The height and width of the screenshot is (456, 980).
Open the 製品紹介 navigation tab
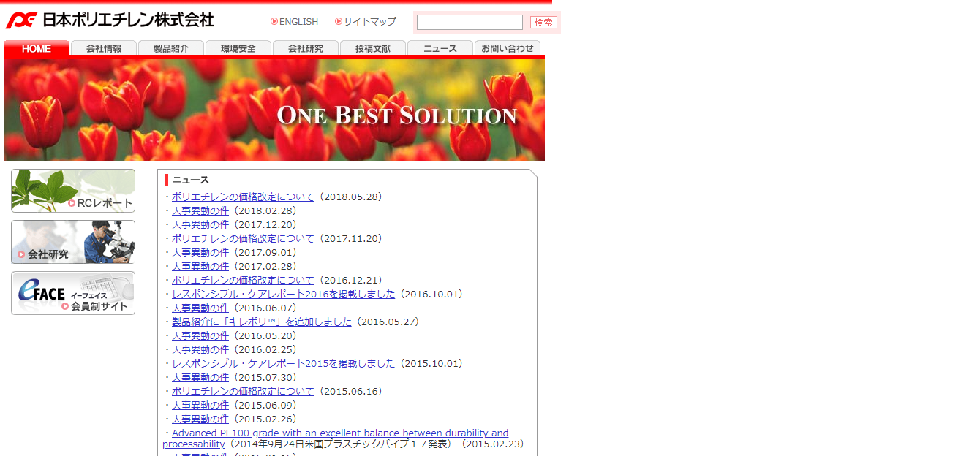click(171, 48)
